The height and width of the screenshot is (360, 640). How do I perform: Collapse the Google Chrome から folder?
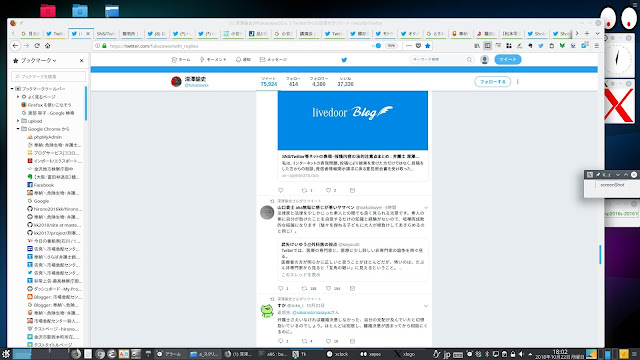click(x=18, y=129)
